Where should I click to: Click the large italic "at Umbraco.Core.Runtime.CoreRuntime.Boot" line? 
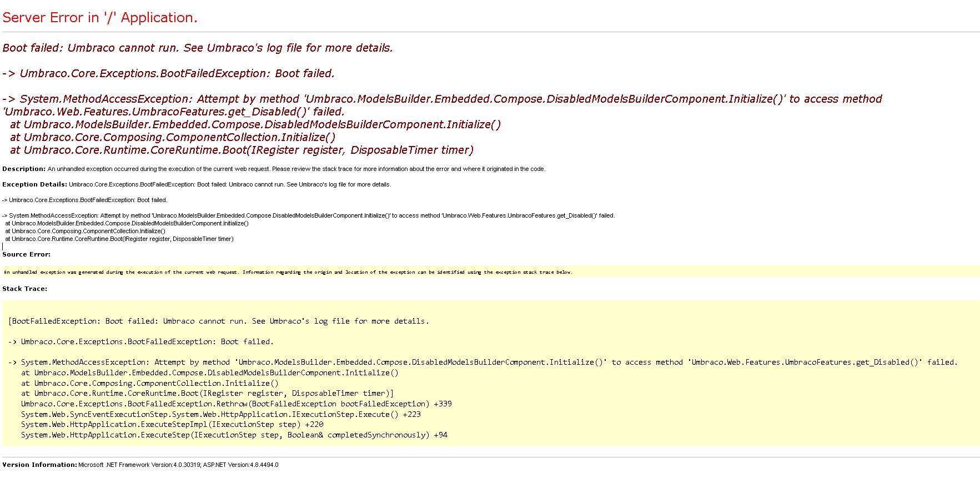tap(242, 150)
